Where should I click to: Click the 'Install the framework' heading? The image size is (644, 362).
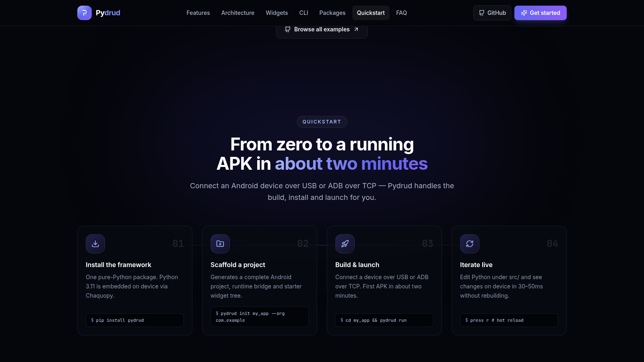[118, 265]
